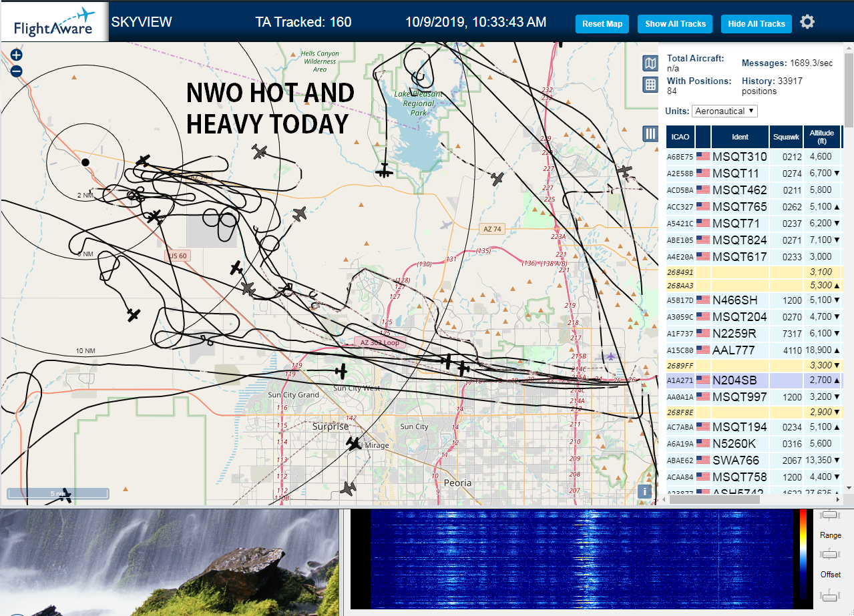Click Hide All Tracks
Image resolution: width=854 pixels, height=616 pixels.
[757, 23]
